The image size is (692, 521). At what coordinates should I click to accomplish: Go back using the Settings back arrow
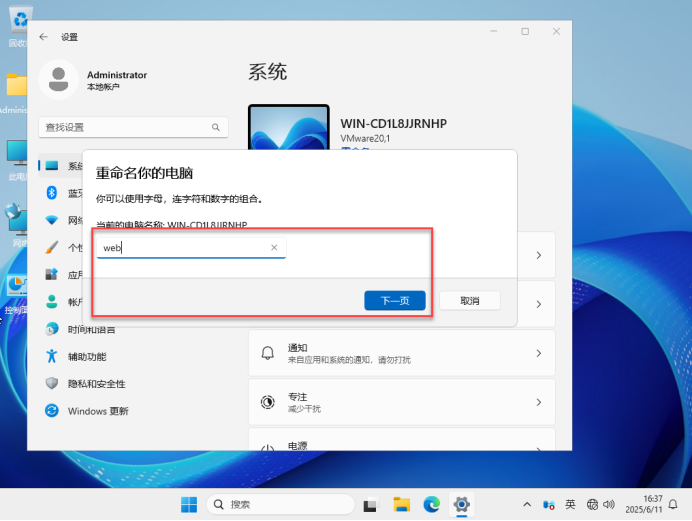(x=43, y=37)
